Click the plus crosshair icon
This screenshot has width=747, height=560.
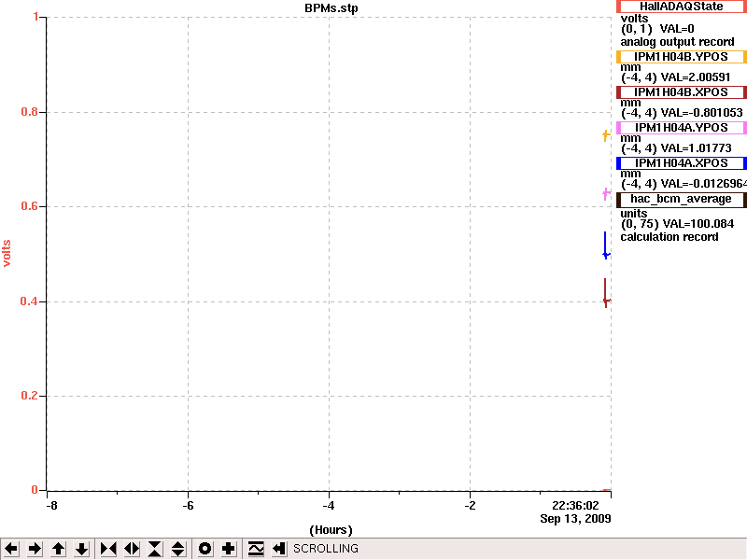228,549
